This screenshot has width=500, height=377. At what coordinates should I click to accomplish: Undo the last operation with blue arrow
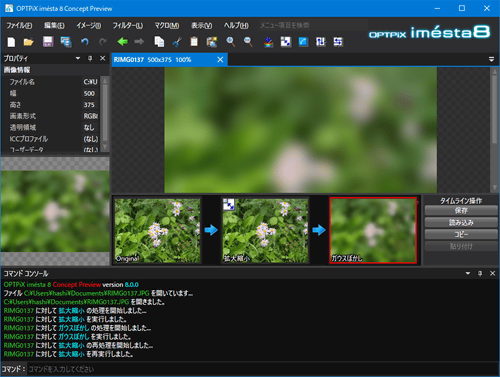point(85,42)
